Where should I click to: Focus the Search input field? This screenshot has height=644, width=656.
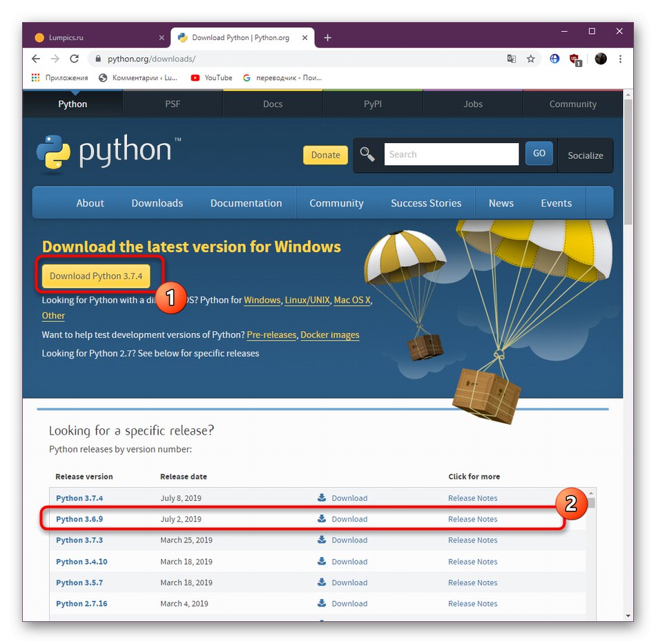[452, 154]
